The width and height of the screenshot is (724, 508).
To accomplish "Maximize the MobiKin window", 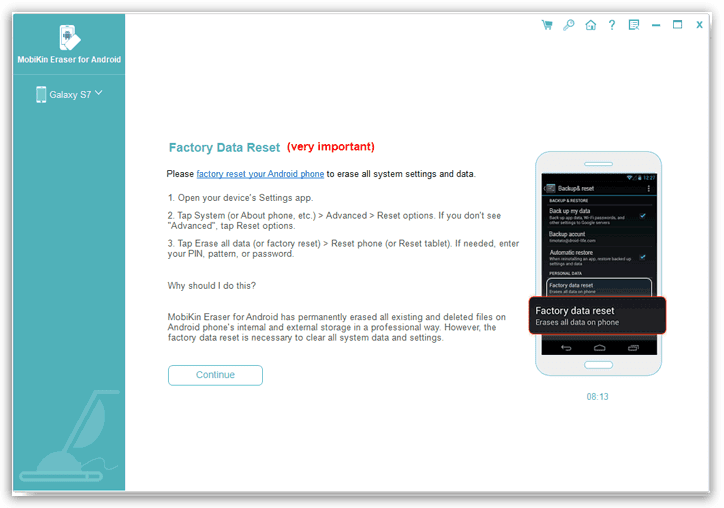I will coord(677,25).
